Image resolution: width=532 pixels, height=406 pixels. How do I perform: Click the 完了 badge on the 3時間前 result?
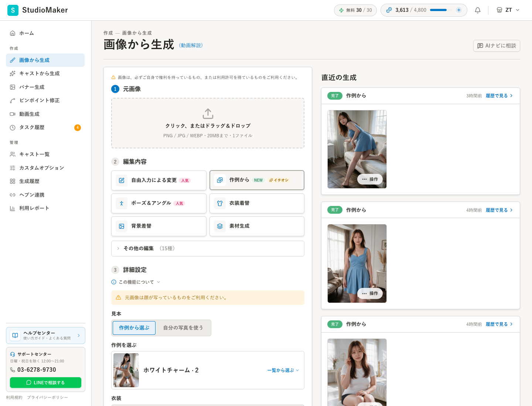pos(335,96)
